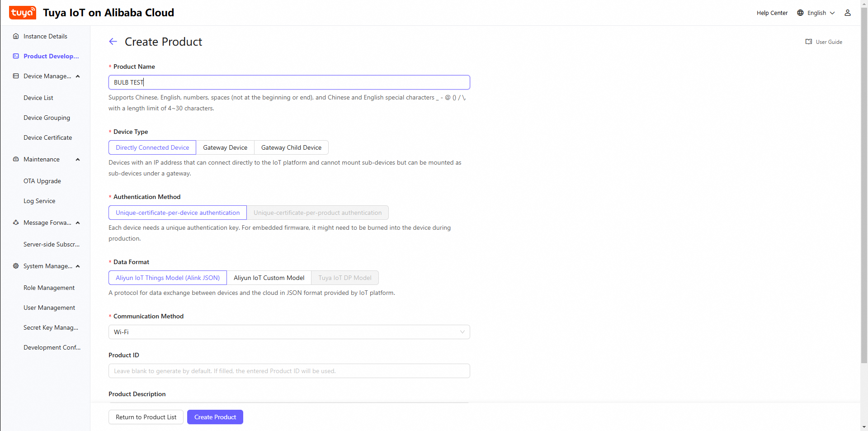Open the Communication Method Wi-Fi dropdown
Viewport: 868px width, 431px height.
(289, 332)
